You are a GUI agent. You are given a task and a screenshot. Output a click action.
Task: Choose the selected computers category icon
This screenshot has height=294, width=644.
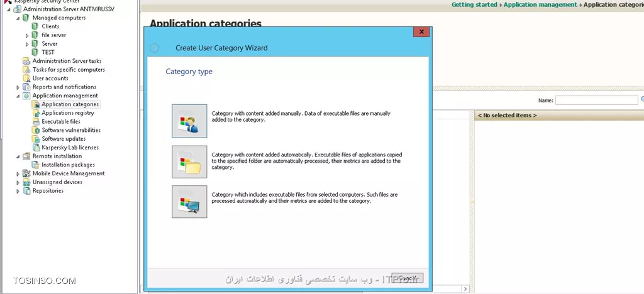(189, 202)
